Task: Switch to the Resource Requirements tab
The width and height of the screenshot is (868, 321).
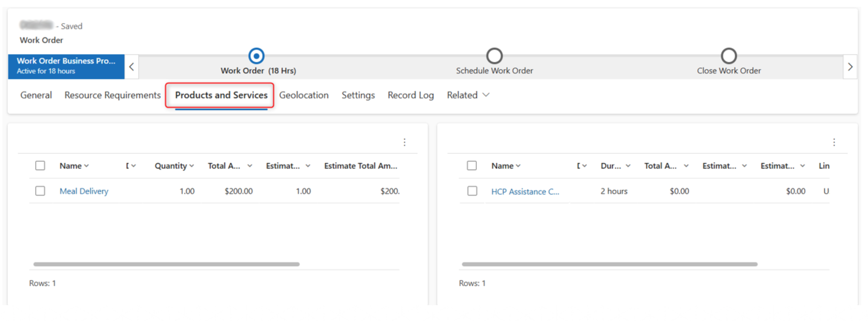Action: click(113, 95)
